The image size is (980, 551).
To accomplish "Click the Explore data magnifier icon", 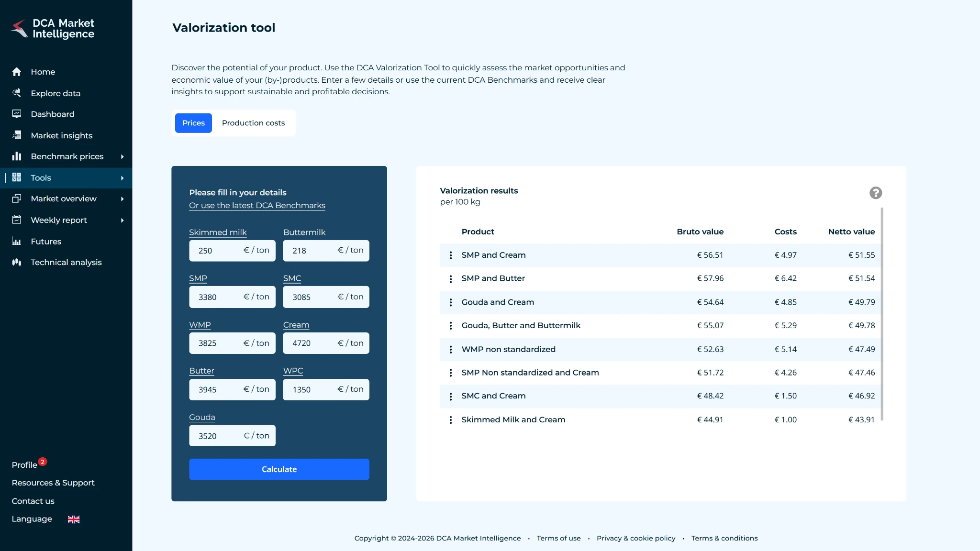I will click(17, 93).
